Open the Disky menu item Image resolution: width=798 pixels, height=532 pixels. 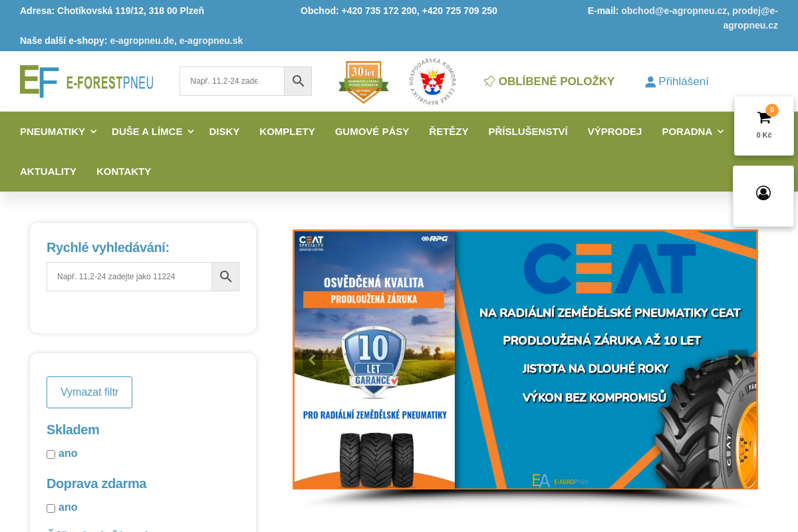(224, 132)
